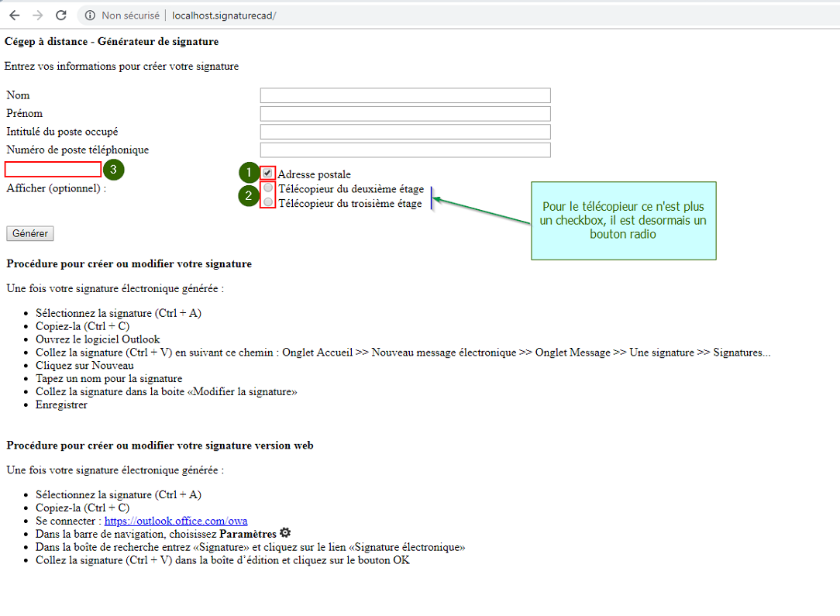Click the Intitulé du poste occupé field
The image size is (840, 616).
click(405, 132)
